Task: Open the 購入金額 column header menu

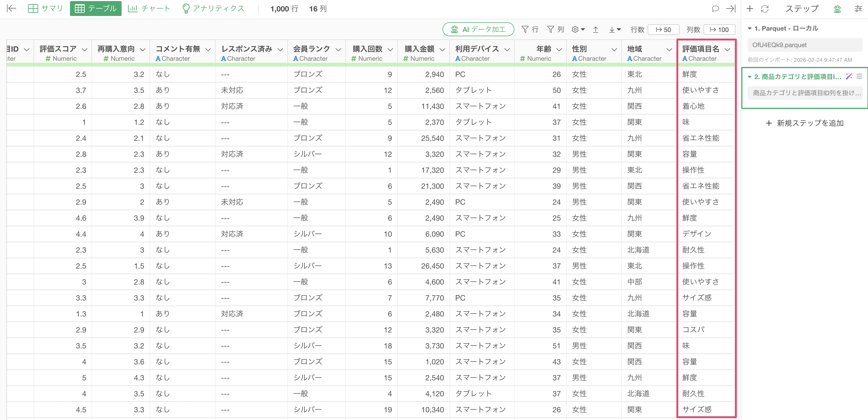Action: 442,50
